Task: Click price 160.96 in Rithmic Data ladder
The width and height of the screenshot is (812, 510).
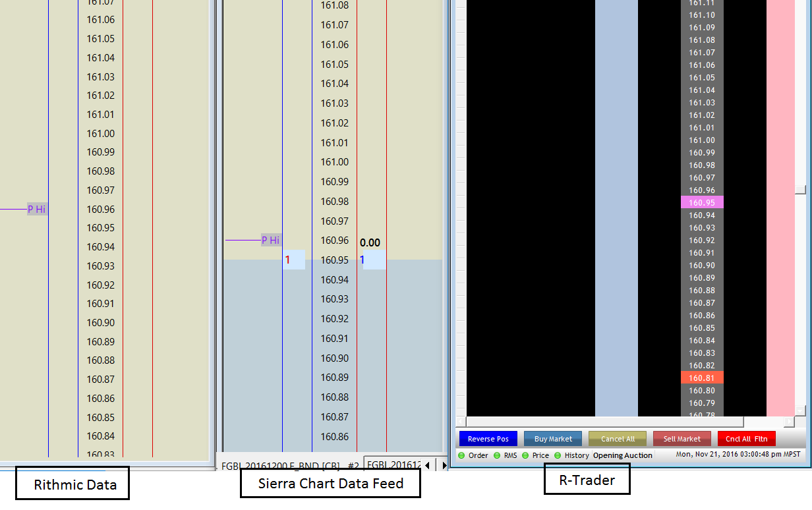Action: [x=101, y=210]
